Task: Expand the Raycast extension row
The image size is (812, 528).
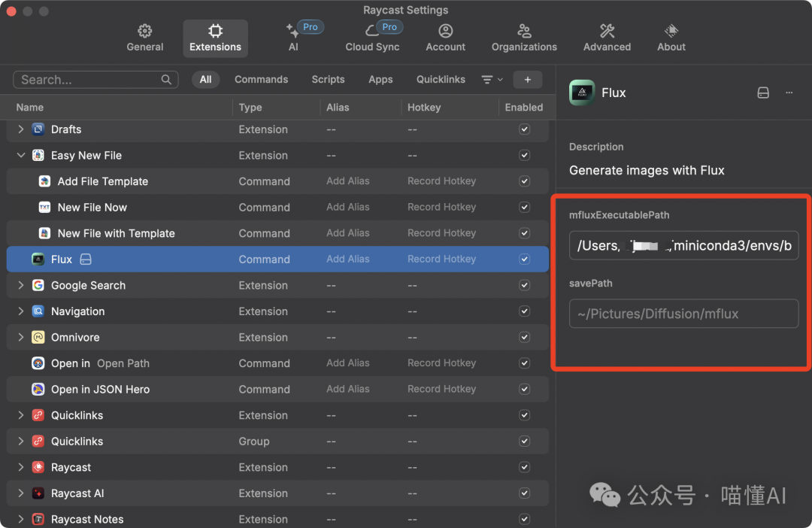Action: point(21,467)
